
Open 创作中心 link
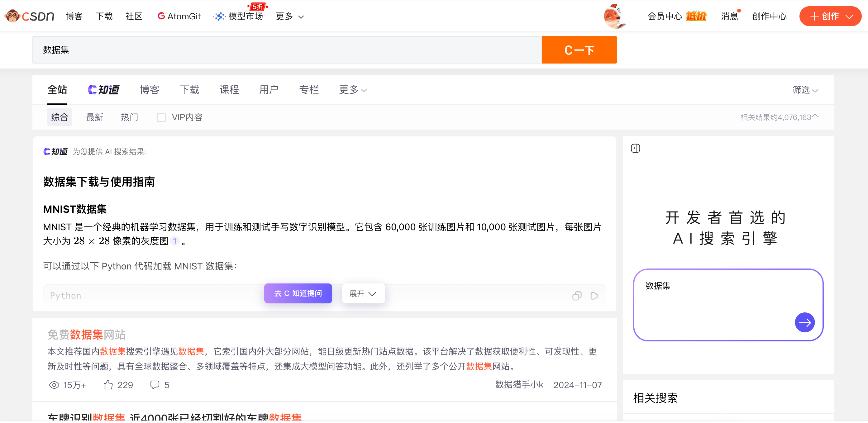click(770, 16)
